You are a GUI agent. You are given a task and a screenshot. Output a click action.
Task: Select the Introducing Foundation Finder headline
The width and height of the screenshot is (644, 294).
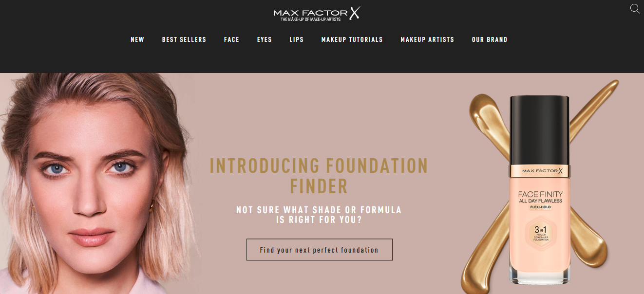(x=319, y=176)
